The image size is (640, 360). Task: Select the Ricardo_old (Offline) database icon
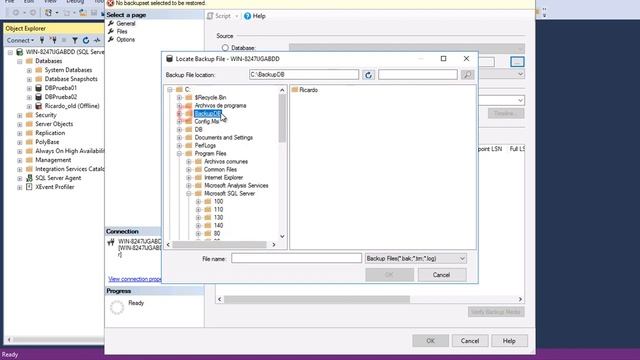click(x=38, y=106)
